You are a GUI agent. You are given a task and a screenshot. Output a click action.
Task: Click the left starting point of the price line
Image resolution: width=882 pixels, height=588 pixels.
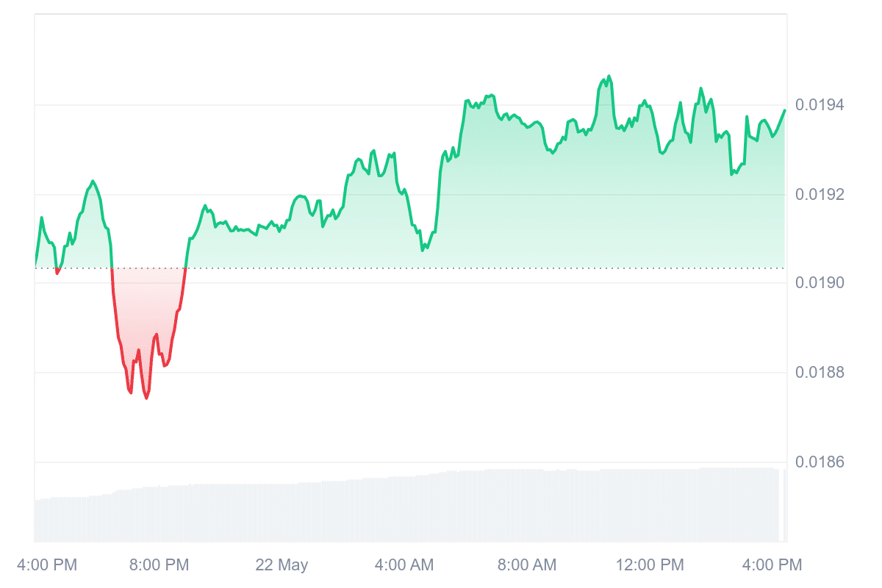click(x=35, y=265)
